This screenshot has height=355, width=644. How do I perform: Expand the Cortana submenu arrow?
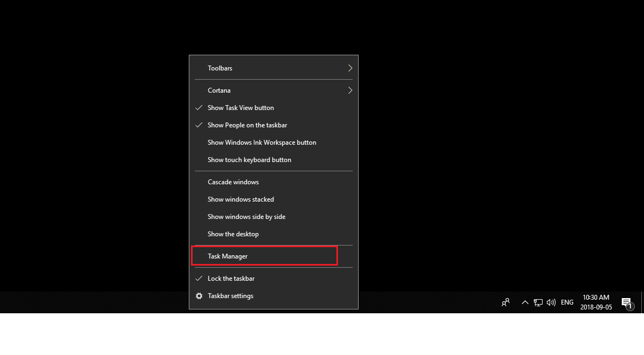pos(350,91)
